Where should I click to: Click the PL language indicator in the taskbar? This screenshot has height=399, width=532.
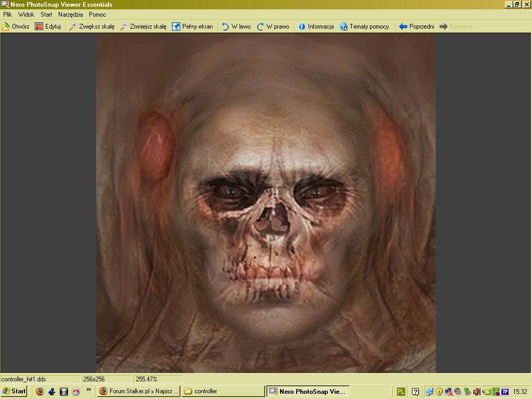(x=401, y=392)
